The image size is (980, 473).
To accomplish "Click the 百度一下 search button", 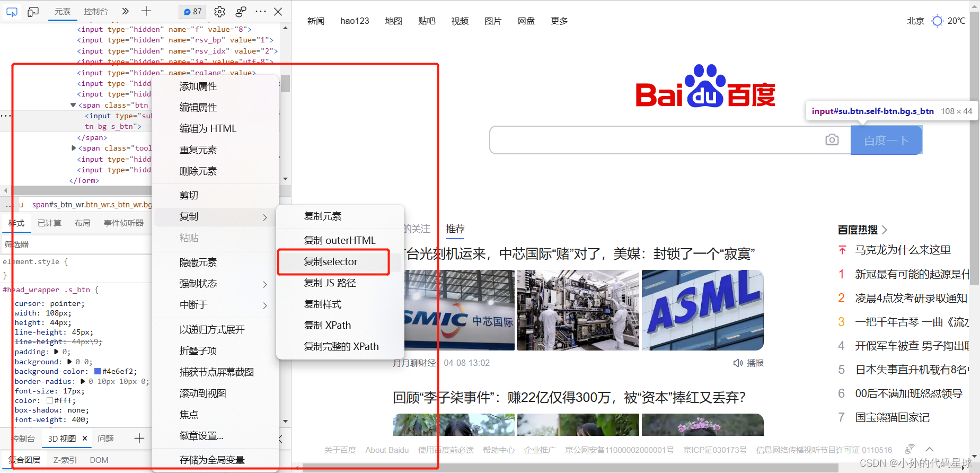I will click(886, 140).
